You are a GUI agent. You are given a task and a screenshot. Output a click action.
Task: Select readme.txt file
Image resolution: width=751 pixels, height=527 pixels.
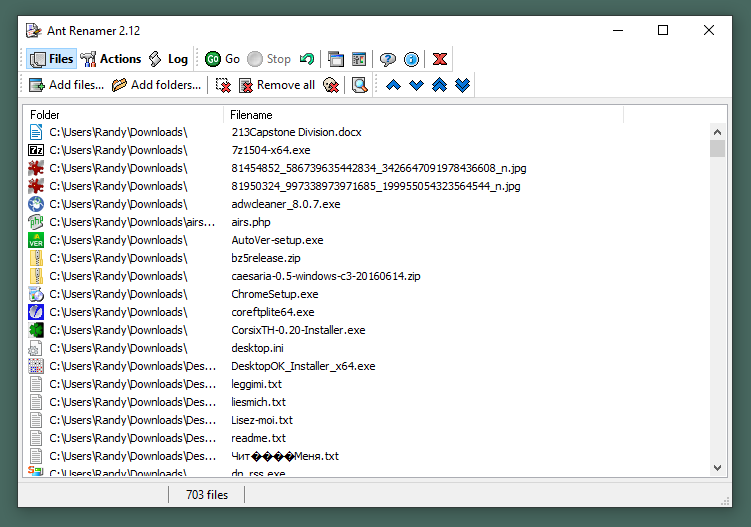(258, 438)
